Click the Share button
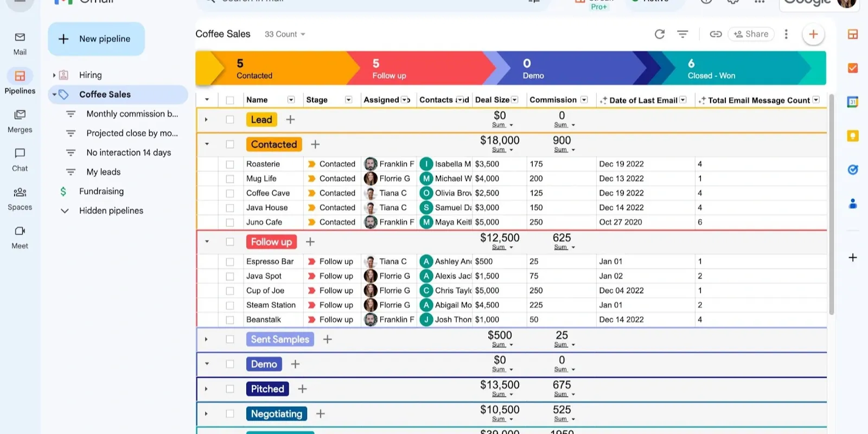This screenshot has width=868, height=434. tap(751, 34)
